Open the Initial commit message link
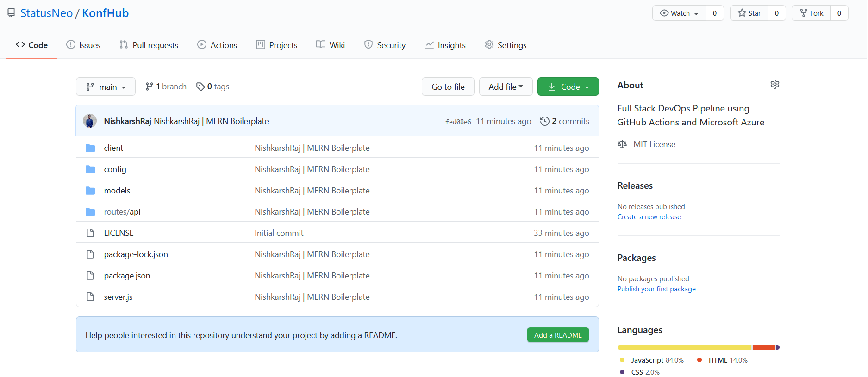The height and width of the screenshot is (377, 868). [279, 233]
